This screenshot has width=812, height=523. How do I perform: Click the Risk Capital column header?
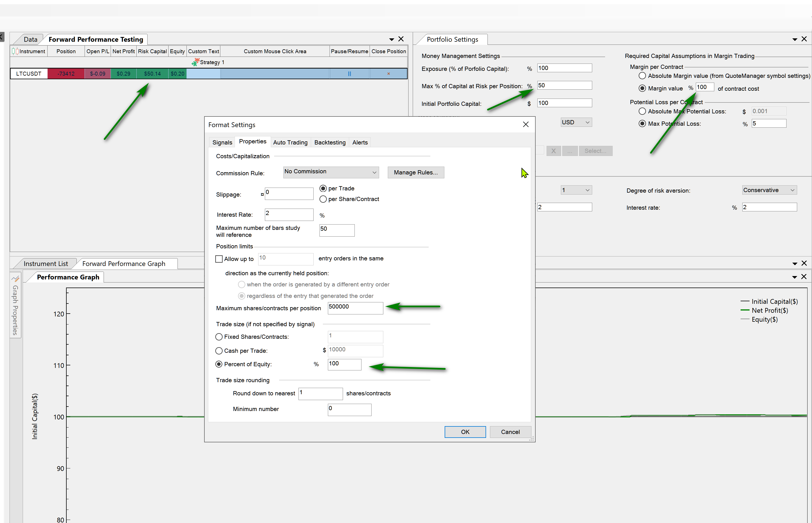pyautogui.click(x=152, y=51)
